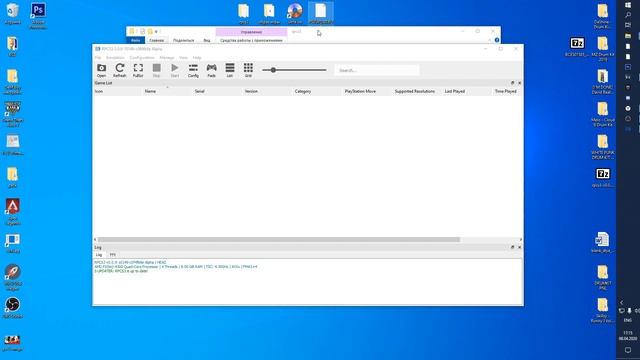
Task: Open the View menu in RPCS3
Action: [x=183, y=58]
